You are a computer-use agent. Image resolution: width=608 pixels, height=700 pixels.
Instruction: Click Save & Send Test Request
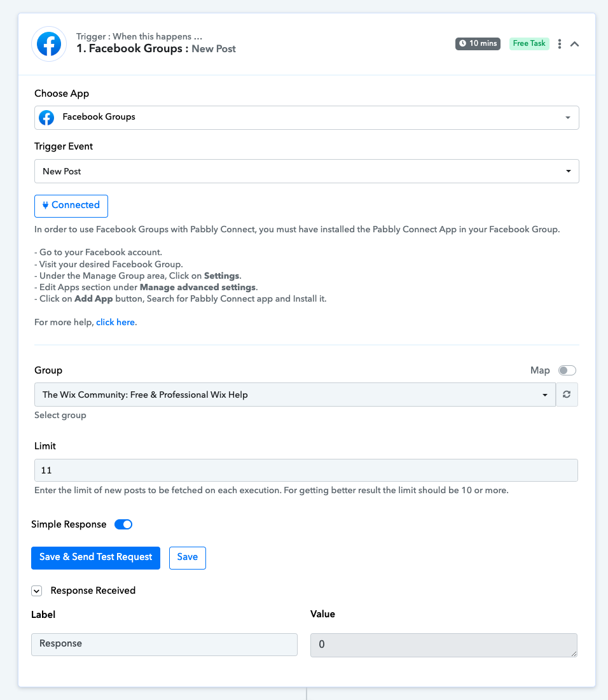click(95, 558)
